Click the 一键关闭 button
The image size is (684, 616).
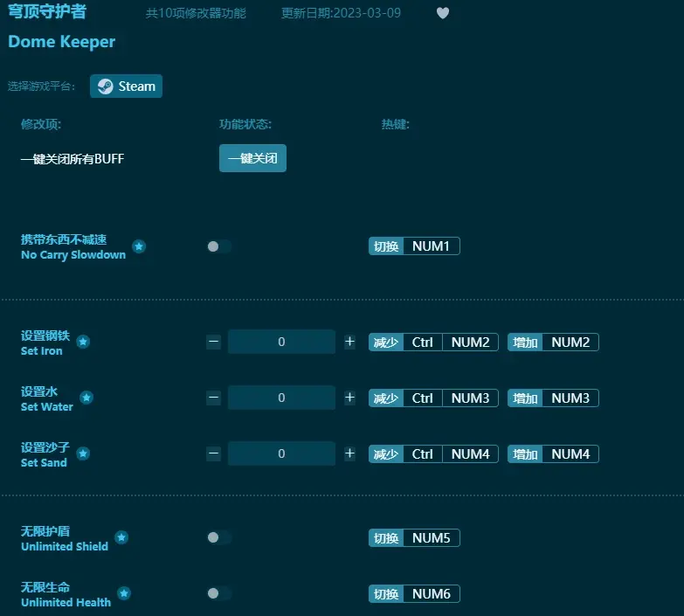coord(252,158)
